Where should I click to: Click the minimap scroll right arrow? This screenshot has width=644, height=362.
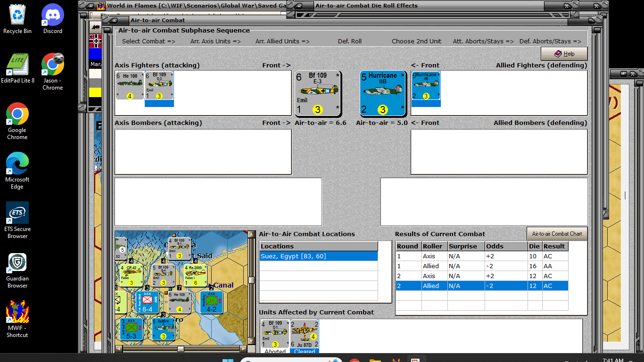[x=243, y=349]
